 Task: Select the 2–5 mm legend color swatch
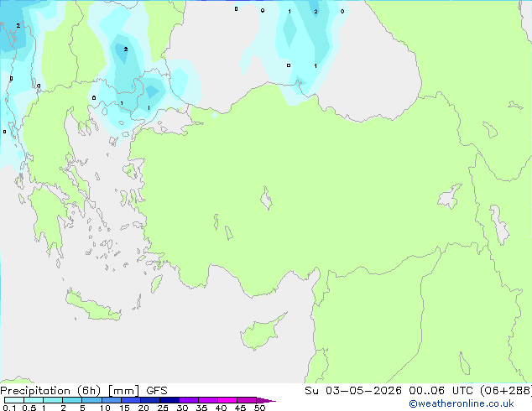pyautogui.click(x=72, y=400)
